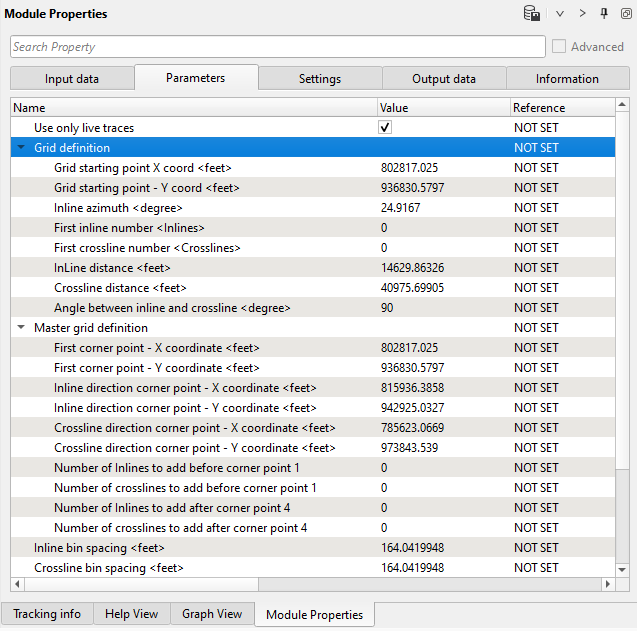Click the horizontal scrollbar right arrow
The height and width of the screenshot is (631, 637).
tap(608, 584)
